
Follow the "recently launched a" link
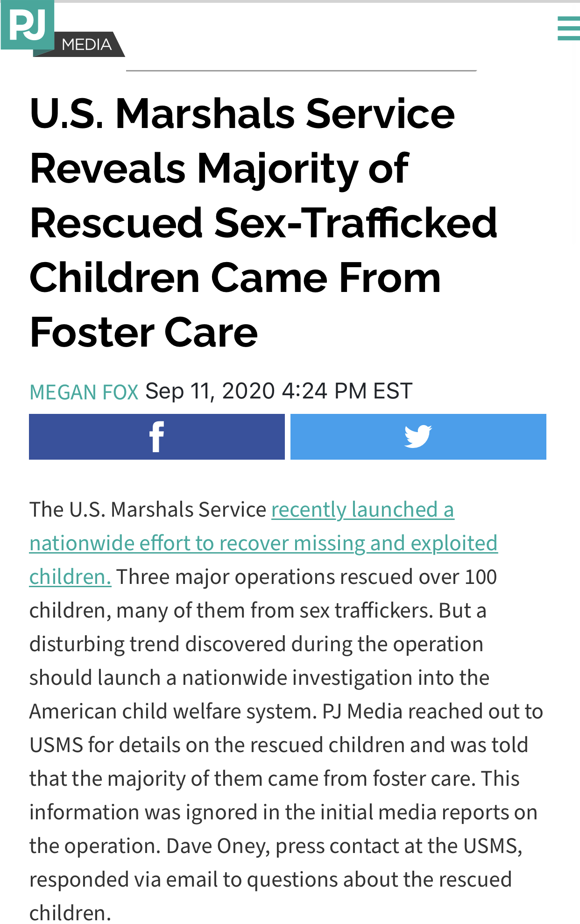362,510
